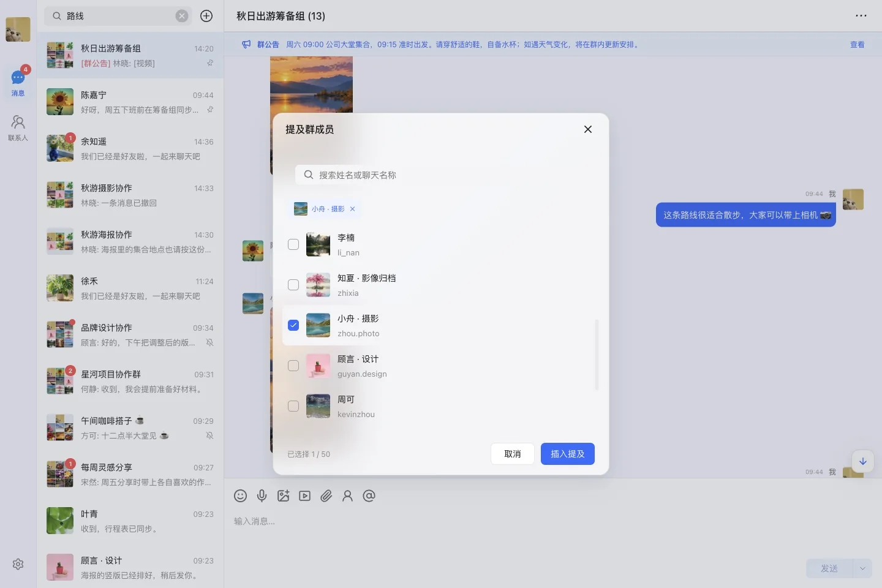Expand the send button dropdown arrow
The height and width of the screenshot is (588, 882).
point(862,568)
